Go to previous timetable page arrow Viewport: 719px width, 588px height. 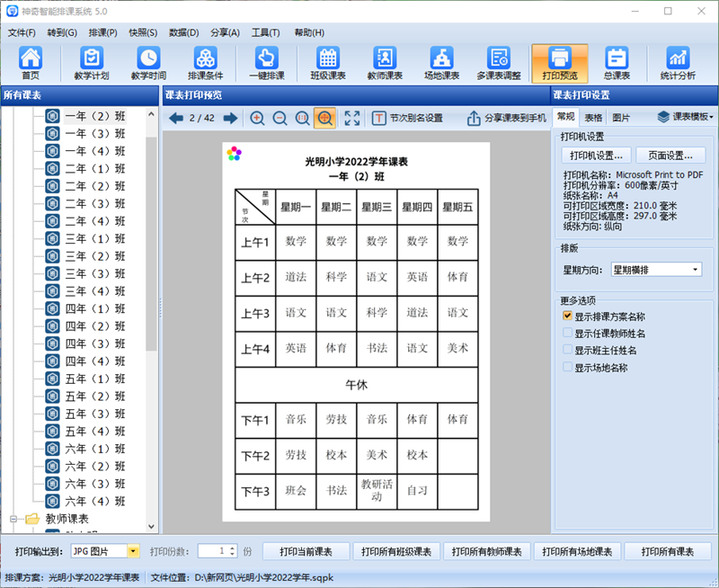tap(176, 119)
